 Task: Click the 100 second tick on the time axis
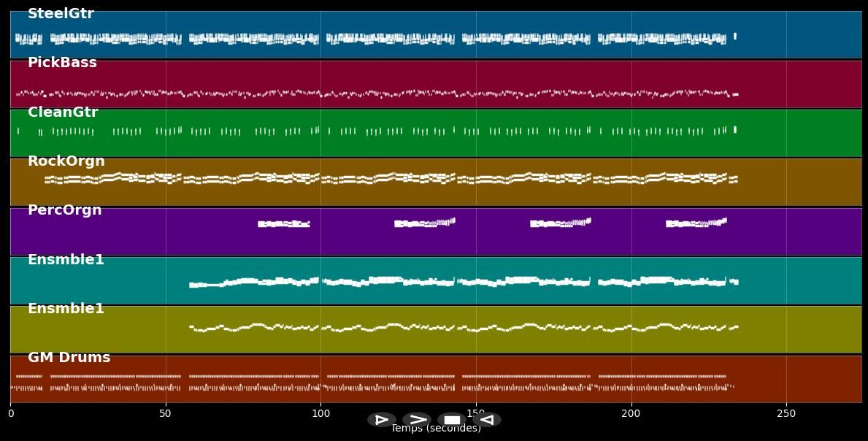tap(320, 414)
